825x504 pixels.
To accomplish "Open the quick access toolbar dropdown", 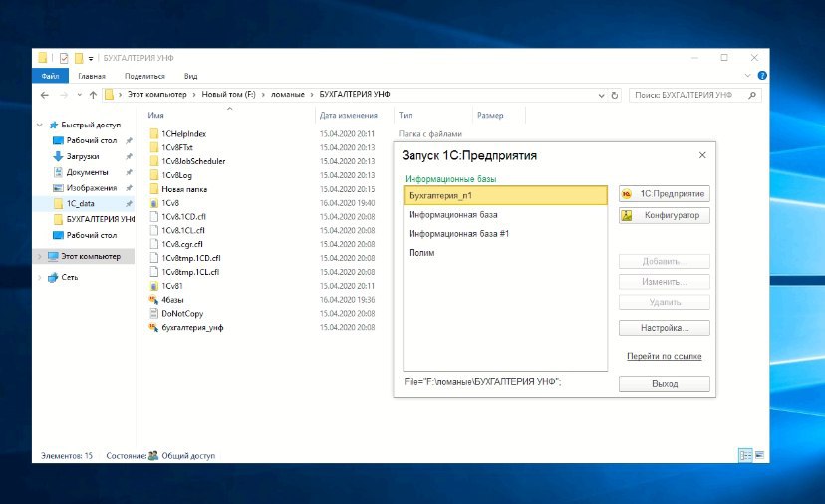I will pos(91,58).
